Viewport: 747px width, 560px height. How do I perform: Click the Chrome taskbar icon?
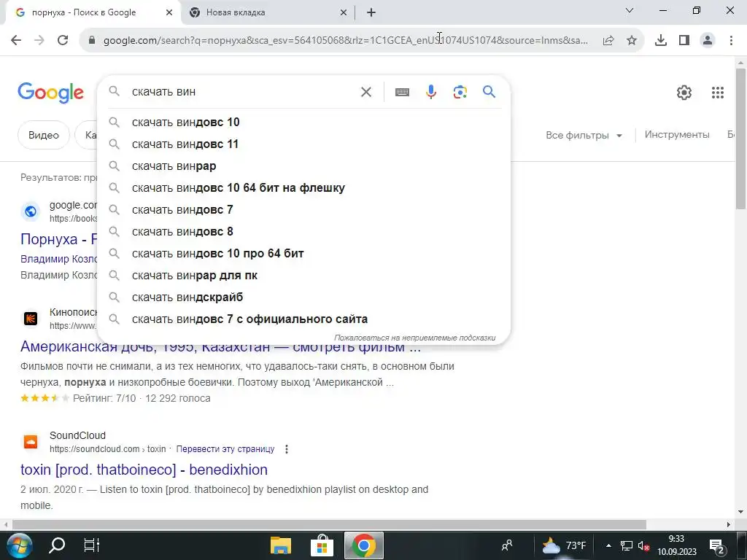(363, 545)
